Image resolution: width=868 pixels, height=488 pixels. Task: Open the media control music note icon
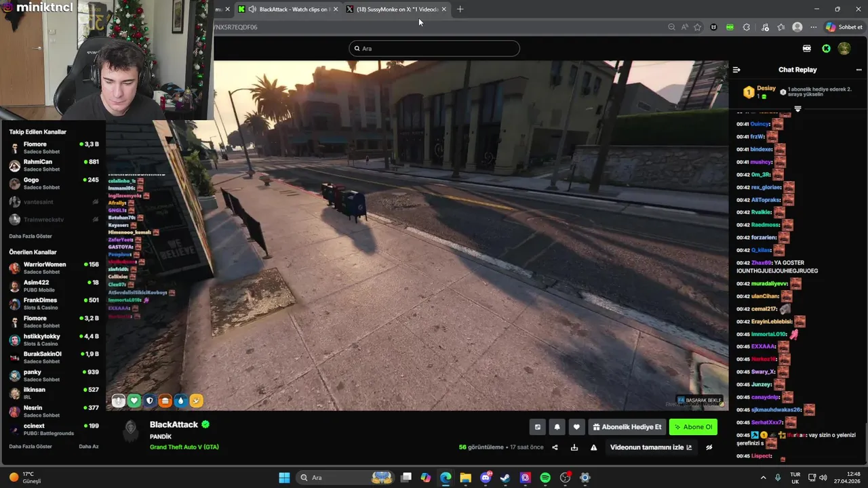(x=765, y=27)
